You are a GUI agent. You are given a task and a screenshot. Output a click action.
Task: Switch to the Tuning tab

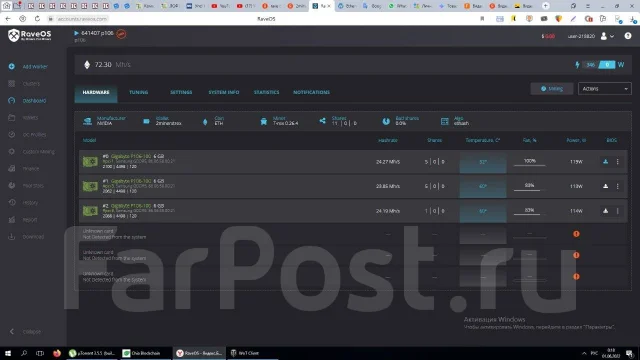(x=138, y=92)
